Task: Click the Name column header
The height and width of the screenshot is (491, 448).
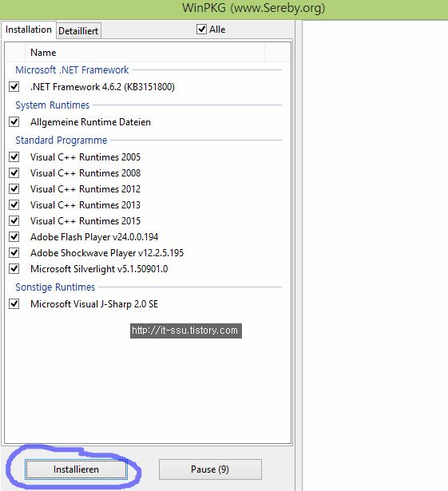Action: pyautogui.click(x=145, y=53)
